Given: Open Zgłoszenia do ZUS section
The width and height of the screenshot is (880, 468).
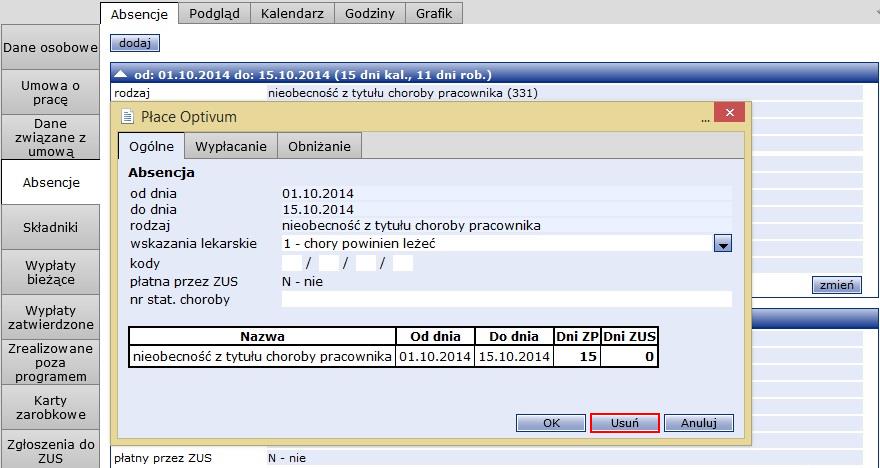Looking at the screenshot, I should [50, 449].
